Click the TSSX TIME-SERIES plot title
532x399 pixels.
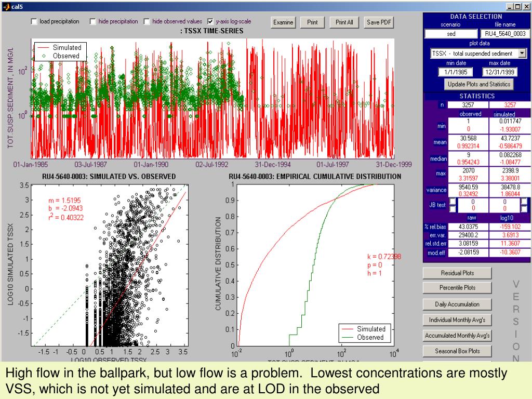click(212, 31)
